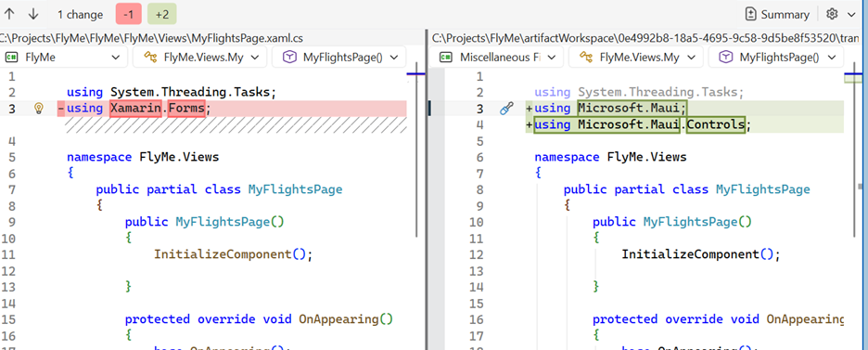Click the method cube icon in right member dropdown

pyautogui.click(x=726, y=57)
